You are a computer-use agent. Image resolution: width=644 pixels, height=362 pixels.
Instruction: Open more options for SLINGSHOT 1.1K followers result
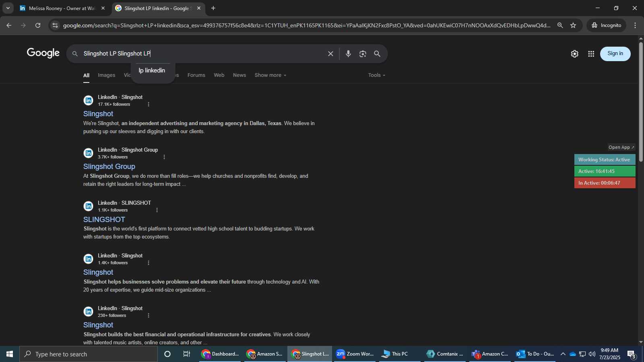tap(157, 210)
